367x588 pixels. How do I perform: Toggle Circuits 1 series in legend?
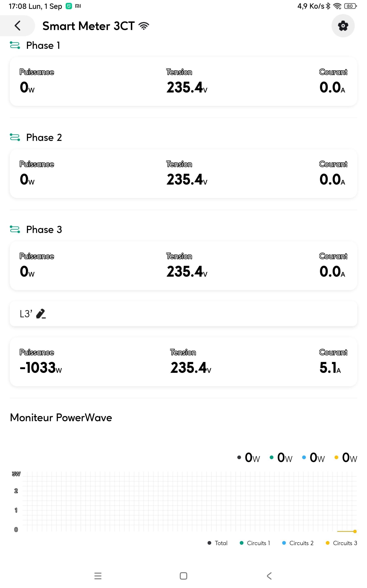255,543
